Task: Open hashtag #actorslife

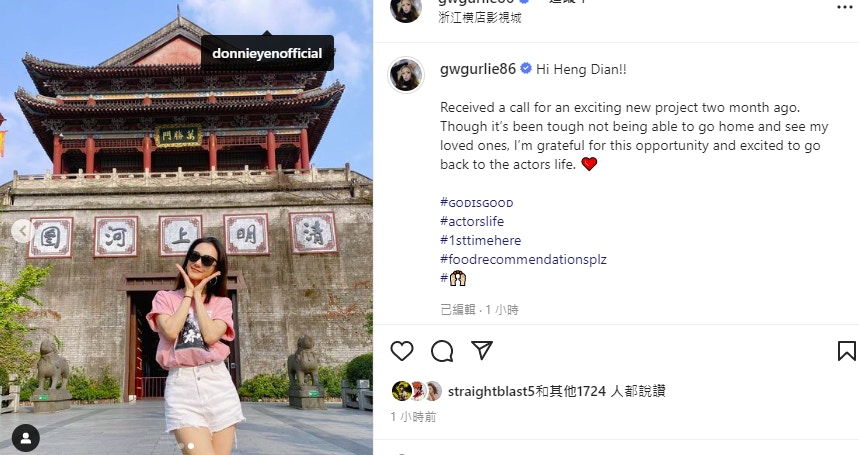Action: point(472,221)
